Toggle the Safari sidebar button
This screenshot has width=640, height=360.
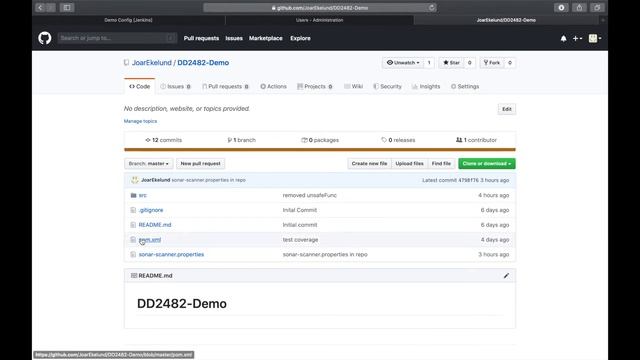click(x=67, y=7)
